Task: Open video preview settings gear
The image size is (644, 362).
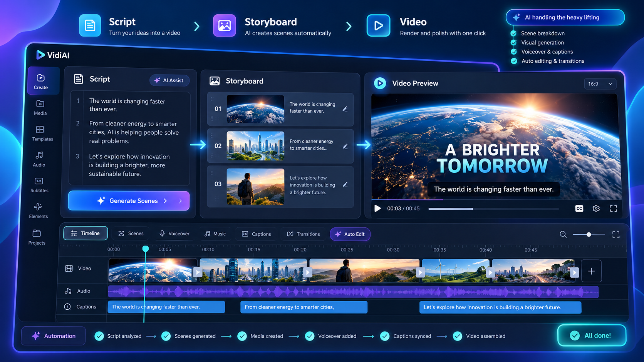Action: (x=596, y=209)
